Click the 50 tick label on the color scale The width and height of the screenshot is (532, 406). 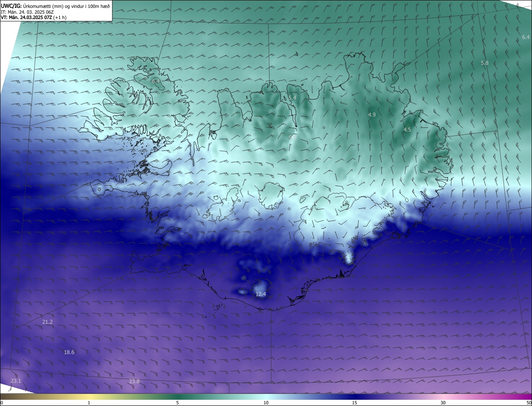[529, 403]
